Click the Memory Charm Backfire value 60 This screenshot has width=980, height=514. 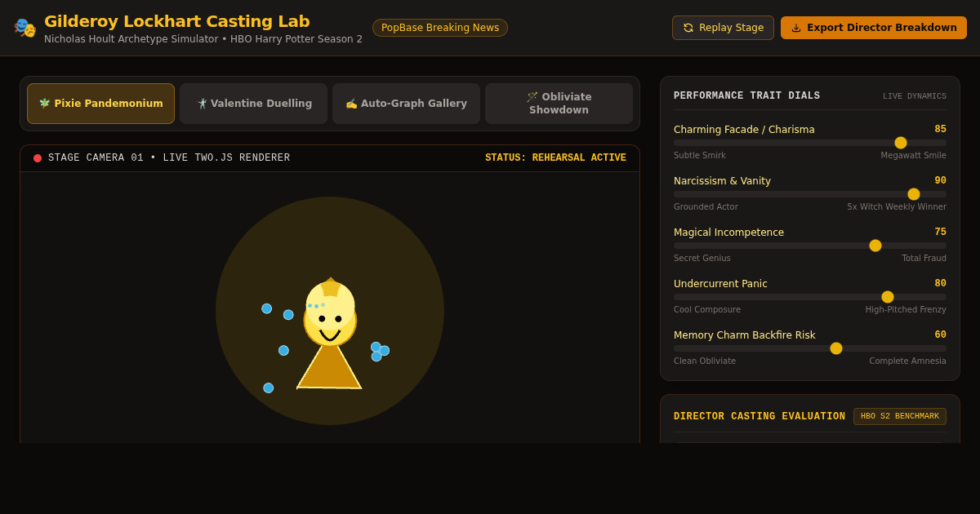940,335
